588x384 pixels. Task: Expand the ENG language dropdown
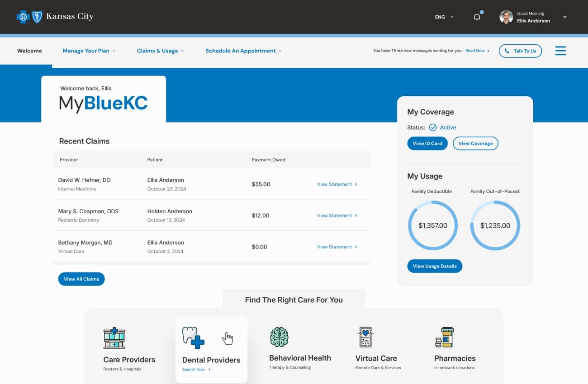pyautogui.click(x=444, y=17)
